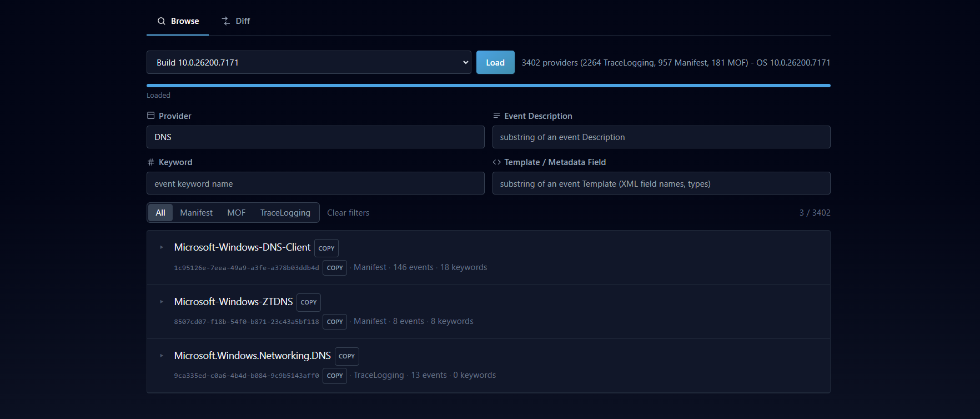This screenshot has height=419, width=980.
Task: Click the Clear filters link
Action: (348, 213)
